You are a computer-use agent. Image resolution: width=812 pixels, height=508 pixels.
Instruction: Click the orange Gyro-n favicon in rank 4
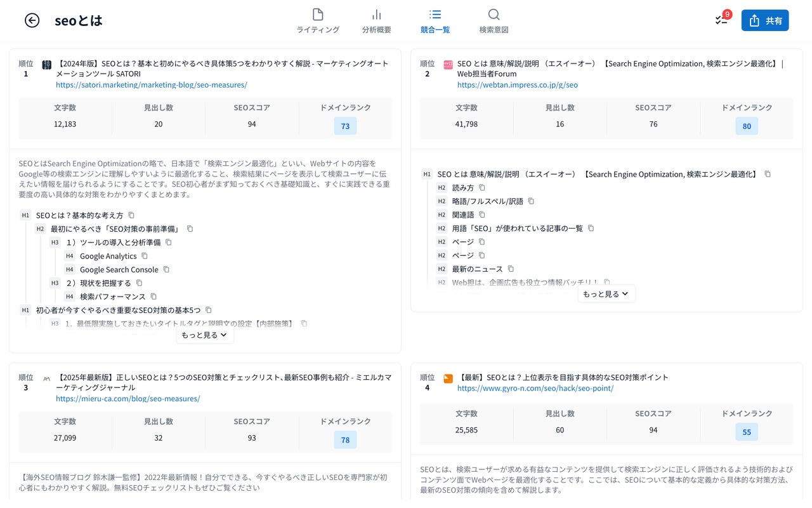tap(449, 378)
